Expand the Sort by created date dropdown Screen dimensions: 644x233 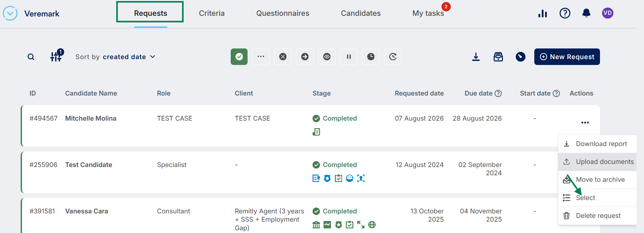tap(115, 57)
